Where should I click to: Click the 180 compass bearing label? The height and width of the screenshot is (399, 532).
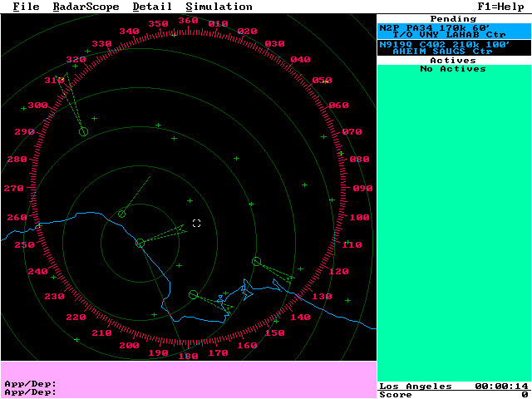[x=189, y=357]
